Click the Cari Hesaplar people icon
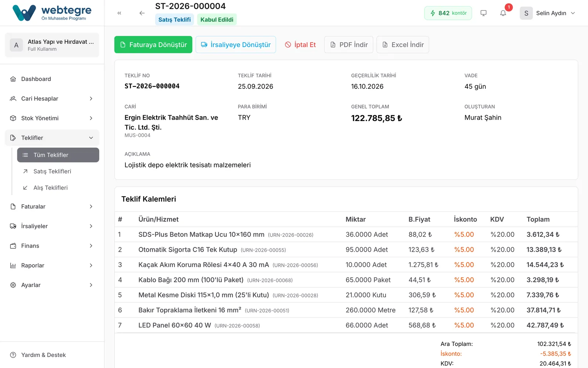The image size is (588, 368). pyautogui.click(x=13, y=99)
